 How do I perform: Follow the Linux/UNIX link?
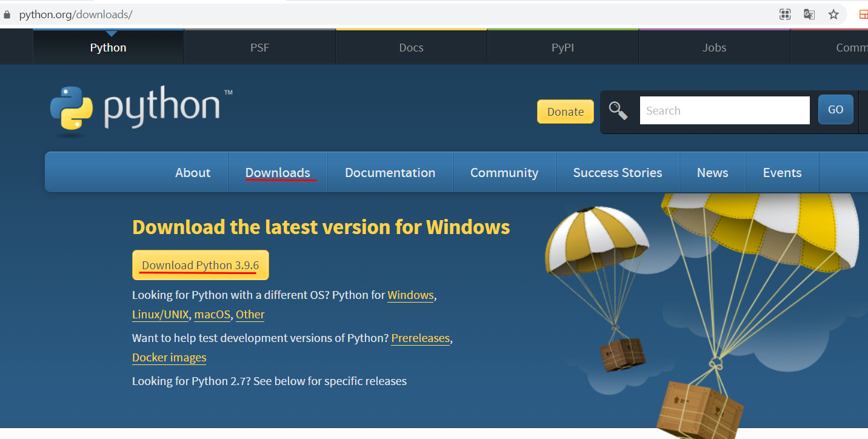[161, 315]
